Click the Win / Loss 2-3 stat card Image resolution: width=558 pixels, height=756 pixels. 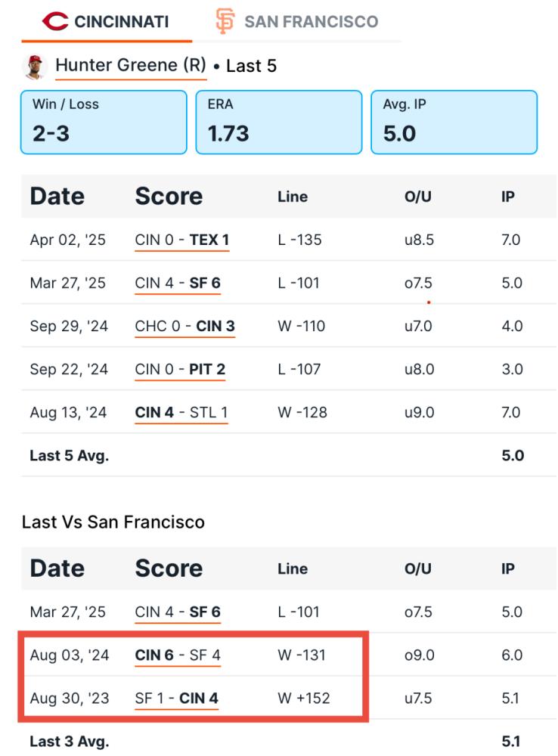(x=104, y=122)
